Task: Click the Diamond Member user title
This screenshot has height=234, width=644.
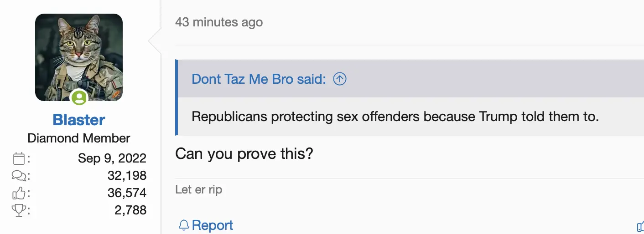Action: (79, 138)
